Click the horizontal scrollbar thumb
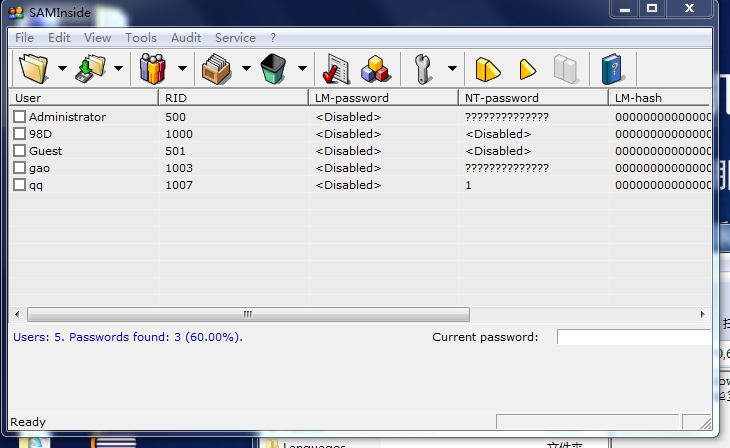 pos(248,314)
